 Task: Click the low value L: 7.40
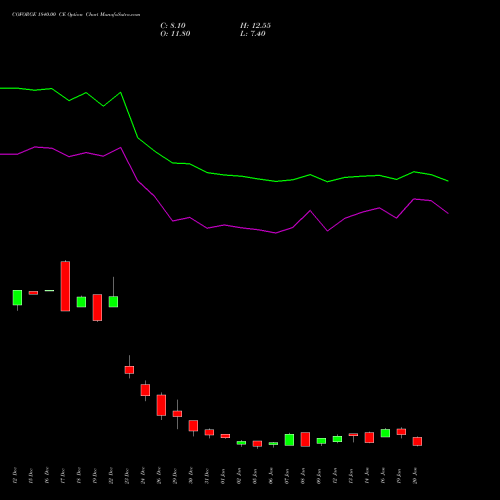click(253, 34)
